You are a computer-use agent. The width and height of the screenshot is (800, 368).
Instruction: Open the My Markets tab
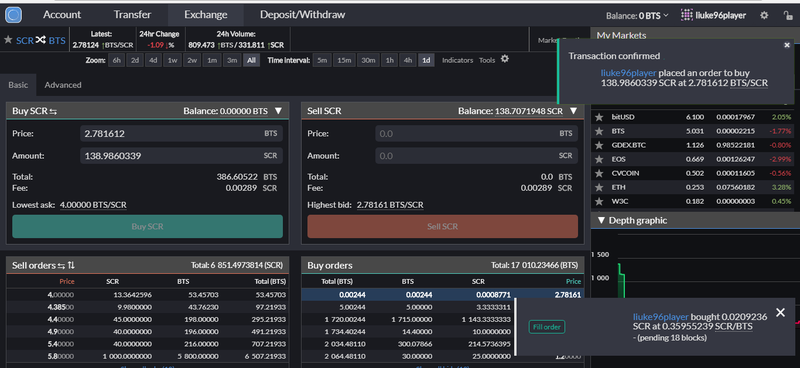[621, 35]
